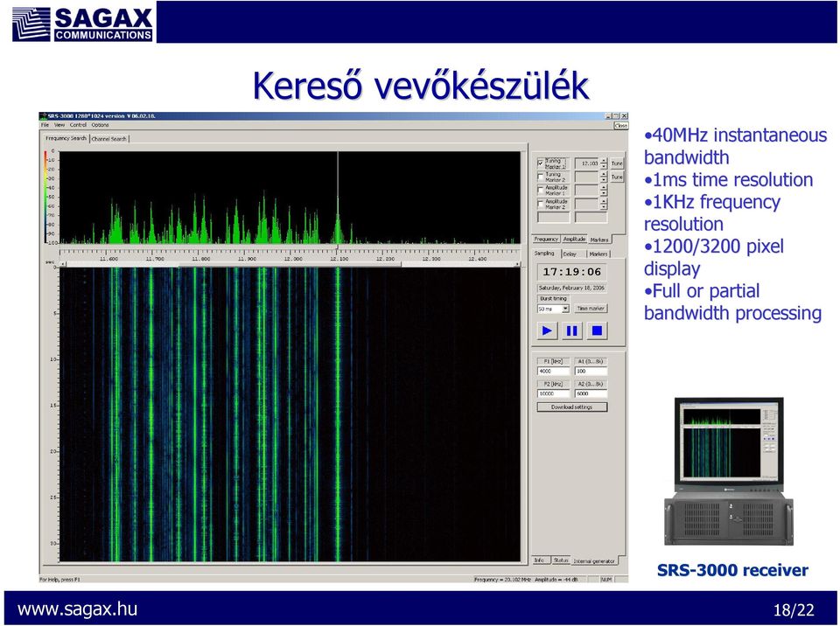The height and width of the screenshot is (626, 840).
Task: Click the Amplitude Marker 2 spinner down arrow
Action: pos(604,206)
